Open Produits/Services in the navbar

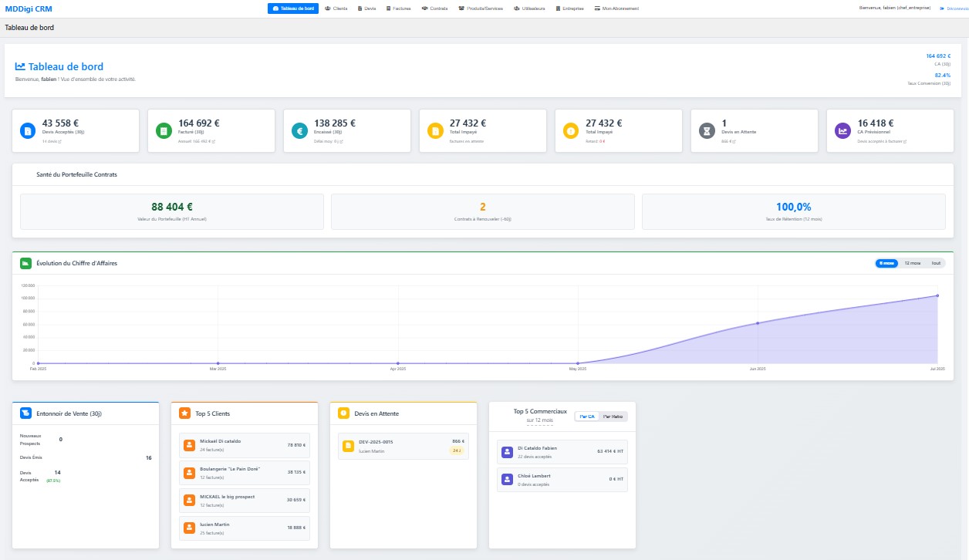point(481,8)
